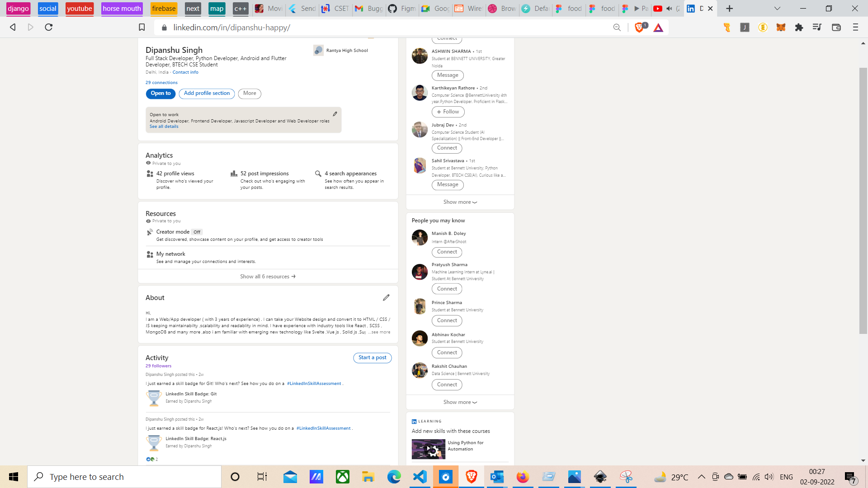The height and width of the screenshot is (488, 868).
Task: Expand Show more under People you may know
Action: pyautogui.click(x=459, y=402)
